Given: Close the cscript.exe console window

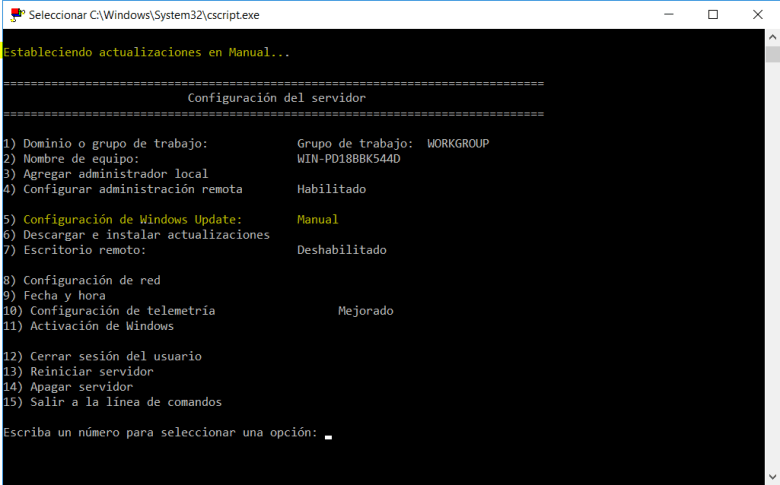Looking at the screenshot, I should (x=758, y=14).
